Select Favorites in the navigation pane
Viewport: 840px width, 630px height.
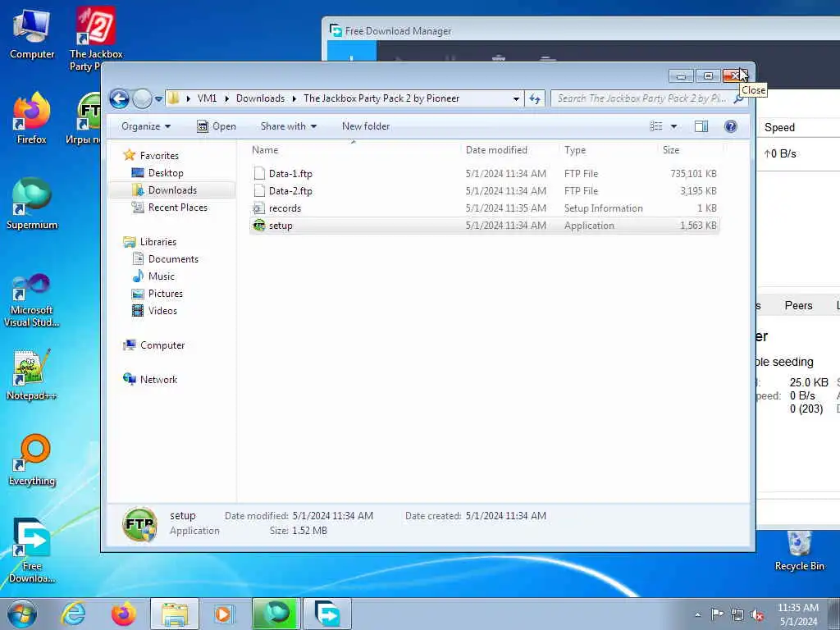[158, 155]
